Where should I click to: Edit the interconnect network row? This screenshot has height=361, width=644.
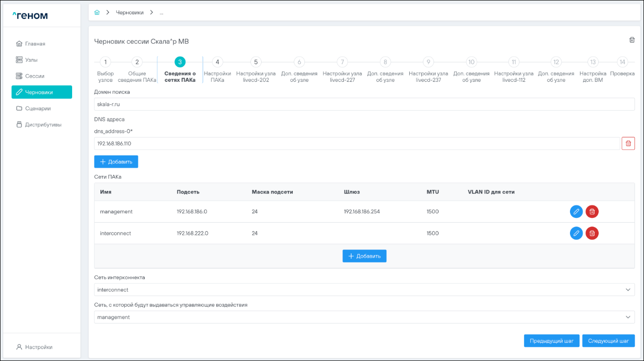click(x=576, y=233)
